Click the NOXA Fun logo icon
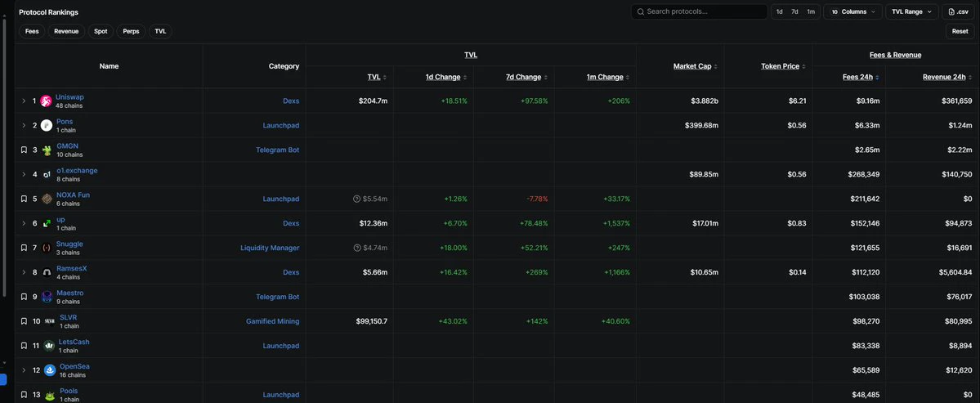Viewport: 980px width, 403px height. 47,199
